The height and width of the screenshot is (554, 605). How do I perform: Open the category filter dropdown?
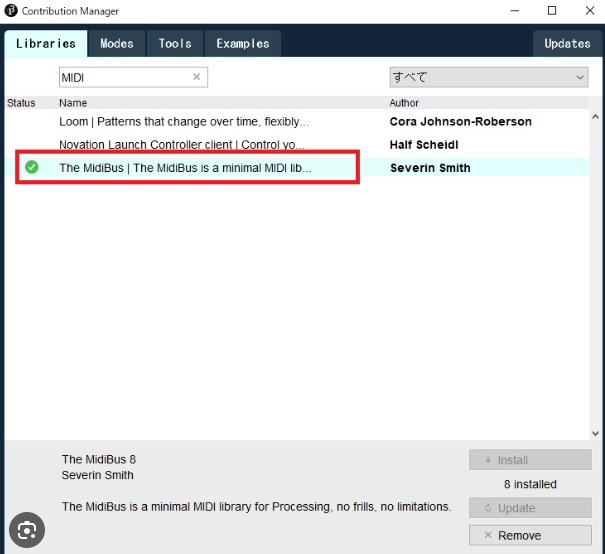tap(488, 77)
